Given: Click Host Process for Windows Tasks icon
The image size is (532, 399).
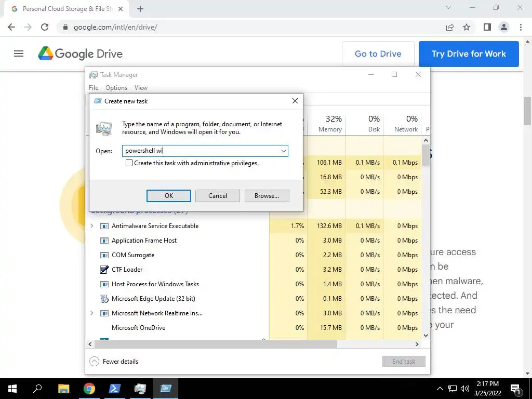Looking at the screenshot, I should 104,284.
